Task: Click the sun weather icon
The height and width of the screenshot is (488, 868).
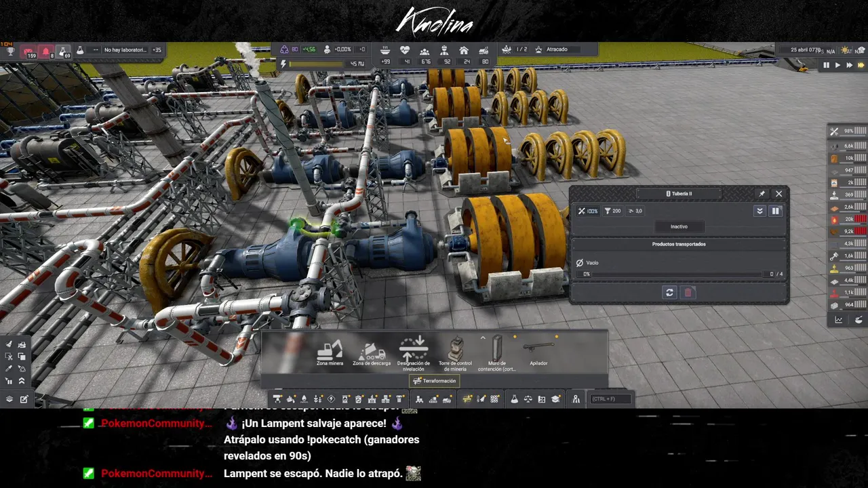Action: coord(846,50)
